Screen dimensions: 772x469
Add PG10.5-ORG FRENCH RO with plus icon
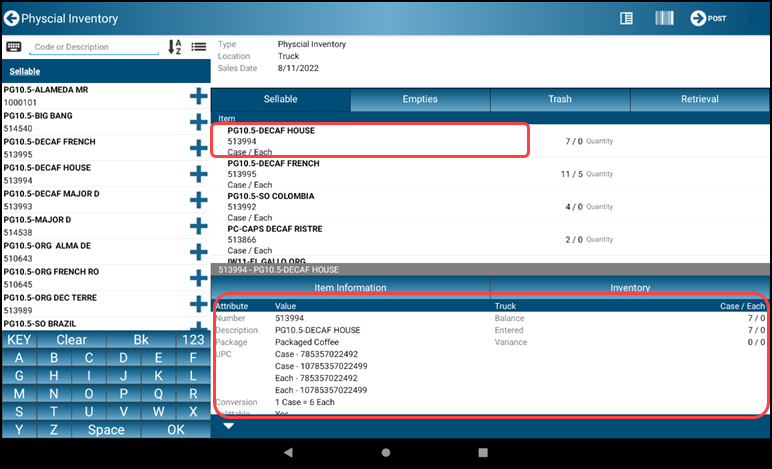[x=198, y=278]
